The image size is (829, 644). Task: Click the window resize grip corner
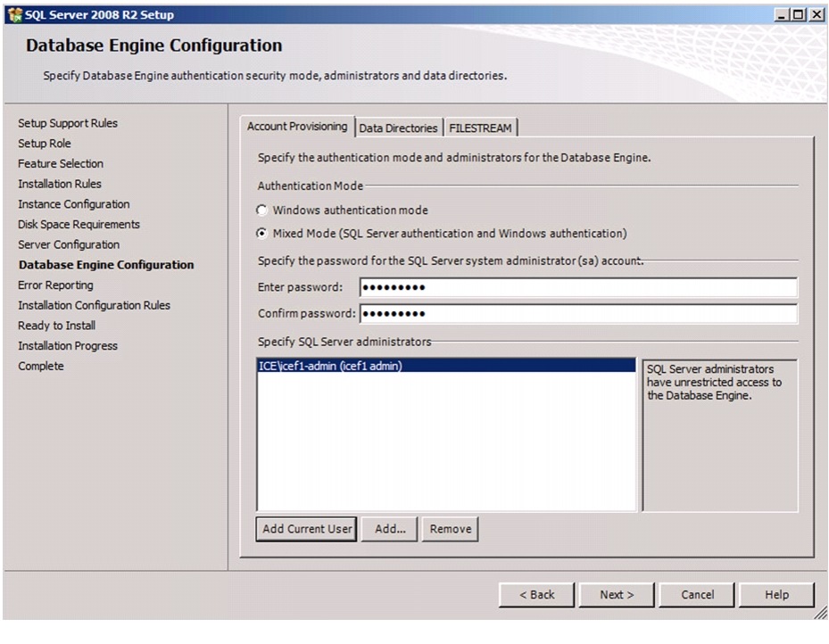821,613
